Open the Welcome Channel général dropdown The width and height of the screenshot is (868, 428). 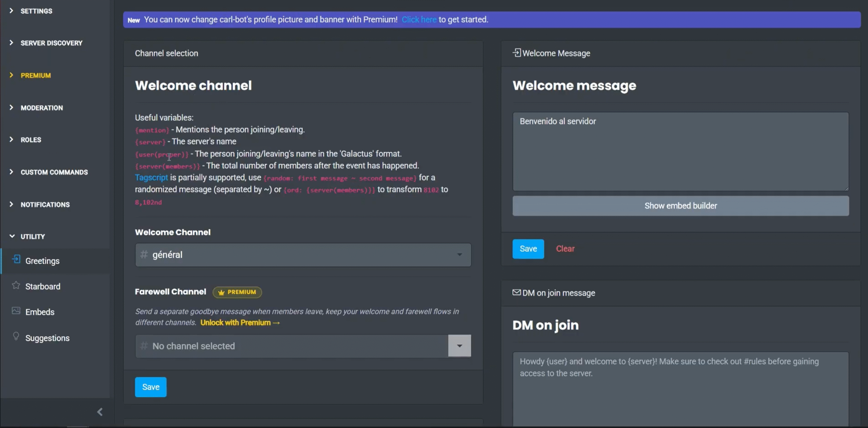pos(303,255)
